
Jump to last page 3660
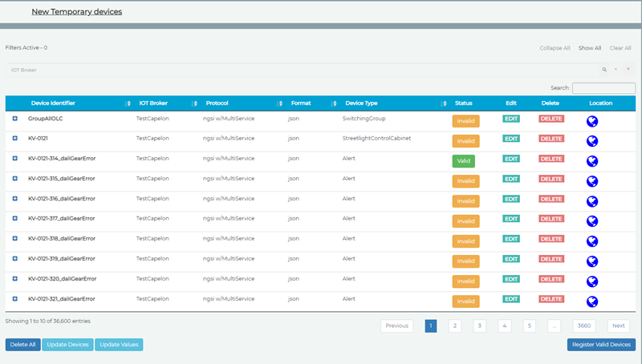(584, 326)
